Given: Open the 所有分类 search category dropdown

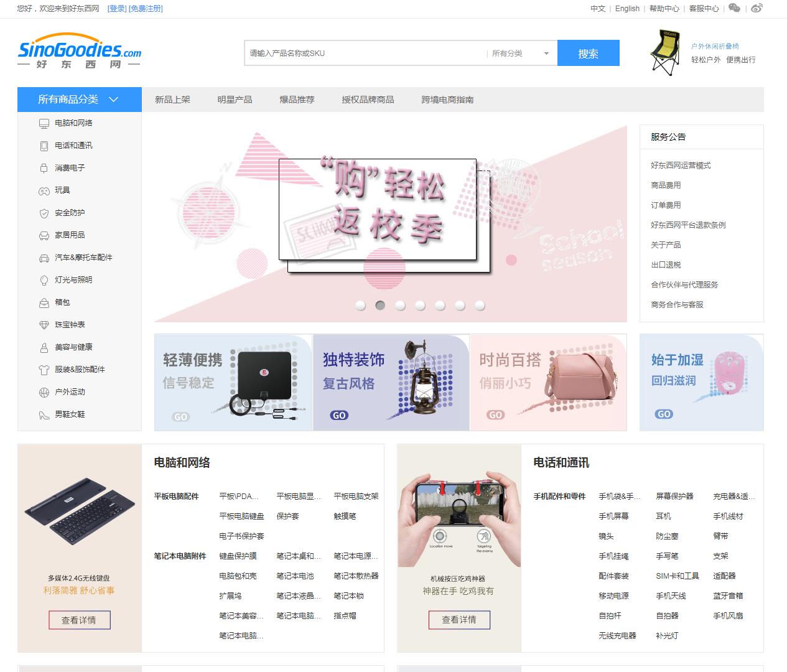Looking at the screenshot, I should coord(521,54).
